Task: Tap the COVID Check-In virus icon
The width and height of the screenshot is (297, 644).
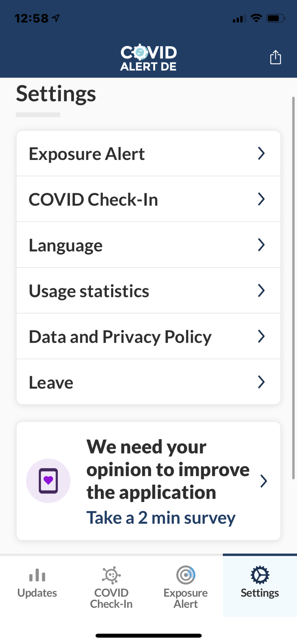Action: click(111, 575)
